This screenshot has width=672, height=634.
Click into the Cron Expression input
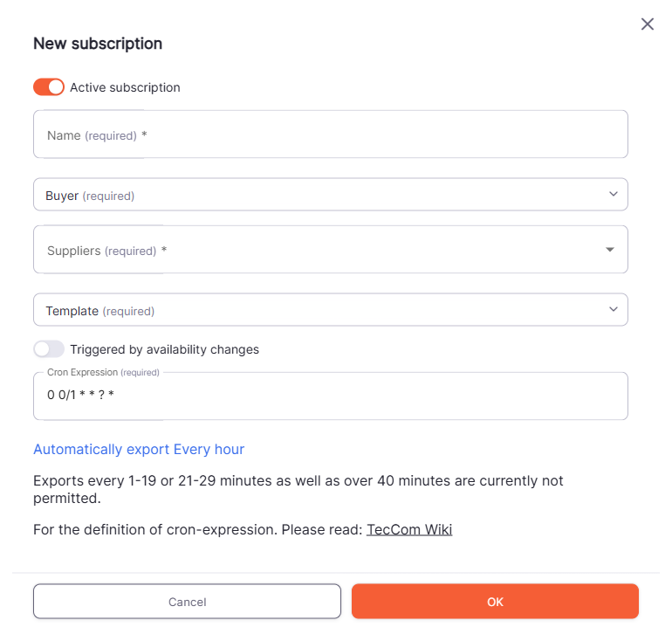(x=330, y=396)
